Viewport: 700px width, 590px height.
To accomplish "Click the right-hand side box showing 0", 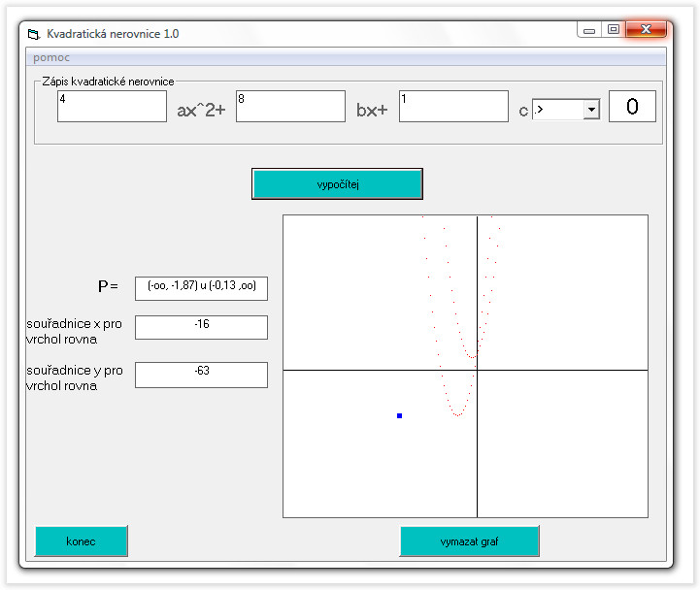I will tap(632, 106).
